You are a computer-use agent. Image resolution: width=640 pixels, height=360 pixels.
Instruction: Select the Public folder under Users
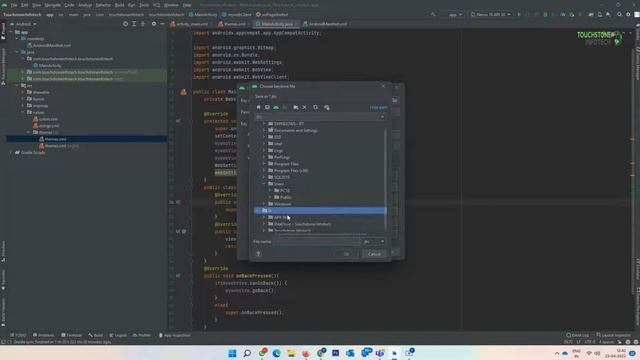(282, 197)
